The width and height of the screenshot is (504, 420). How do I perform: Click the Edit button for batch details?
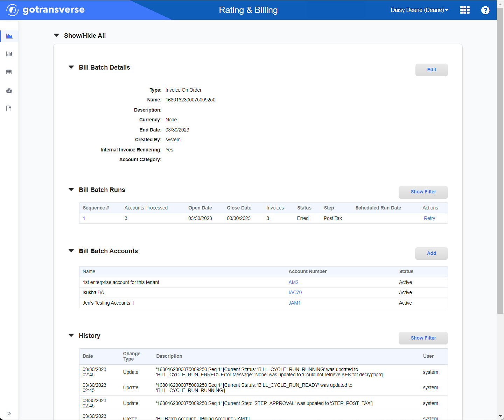tap(432, 70)
